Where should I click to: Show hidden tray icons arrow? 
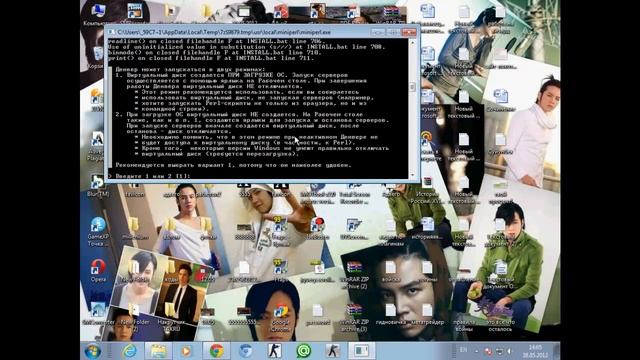point(476,351)
